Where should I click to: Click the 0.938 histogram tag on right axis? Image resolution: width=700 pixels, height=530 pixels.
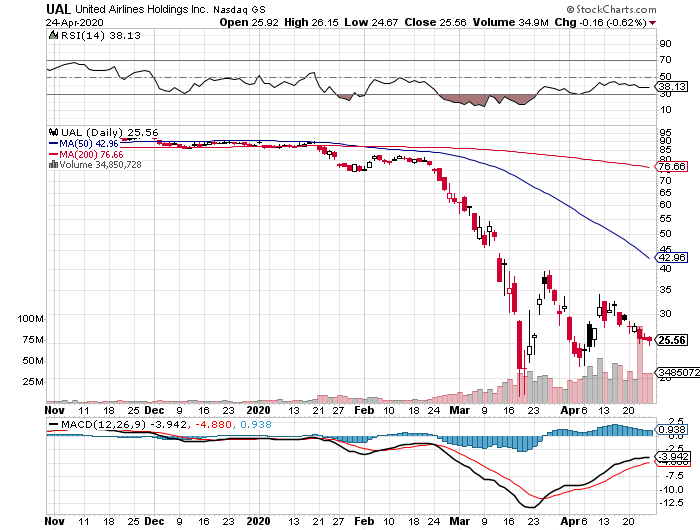(x=672, y=430)
